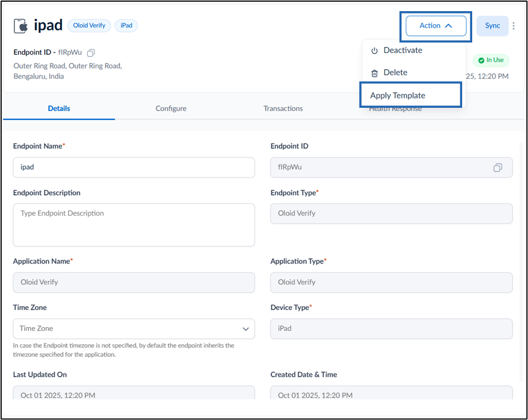Edit the Endpoint Name field

[x=134, y=167]
